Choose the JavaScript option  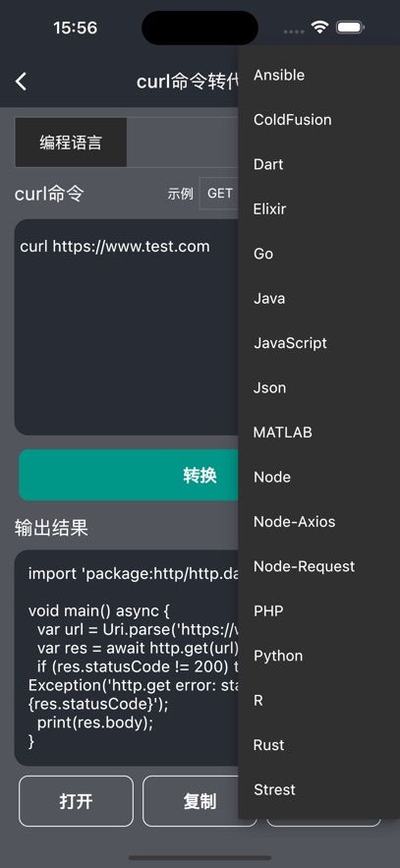pyautogui.click(x=319, y=343)
